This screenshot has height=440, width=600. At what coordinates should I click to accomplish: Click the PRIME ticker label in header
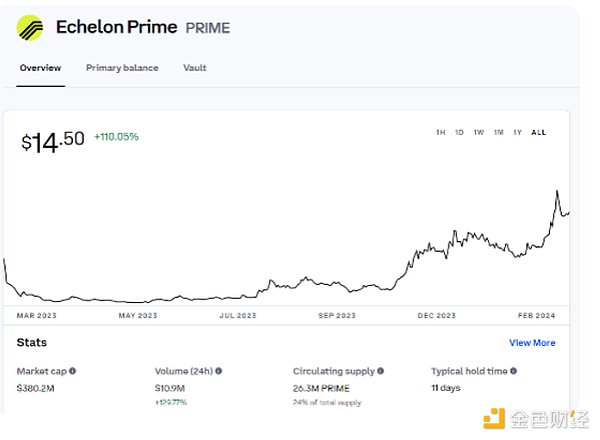click(208, 28)
